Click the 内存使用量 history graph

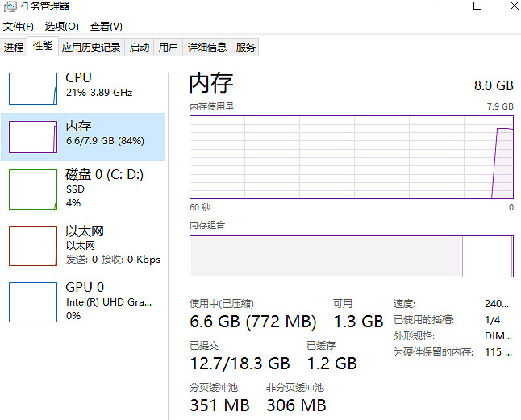(x=351, y=156)
